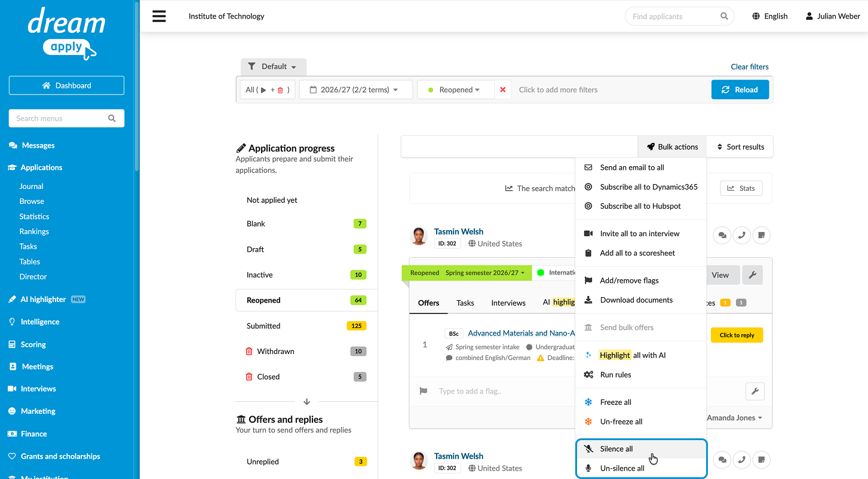868x479 pixels.
Task: Select the Withdrawn status row
Action: (x=306, y=351)
